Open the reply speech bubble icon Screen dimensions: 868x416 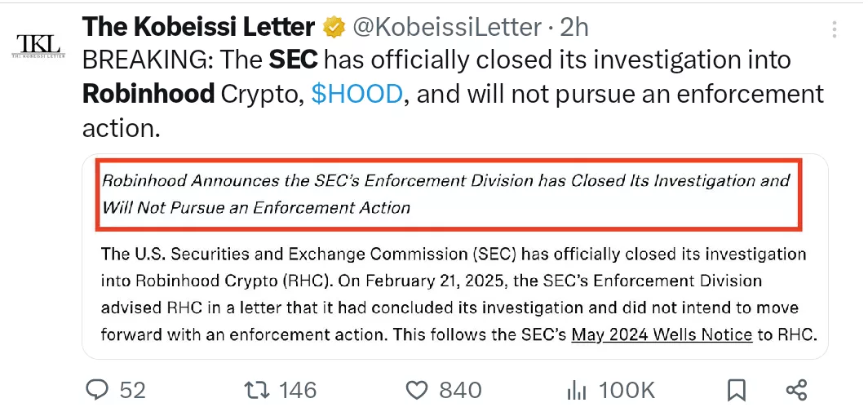[x=98, y=390]
